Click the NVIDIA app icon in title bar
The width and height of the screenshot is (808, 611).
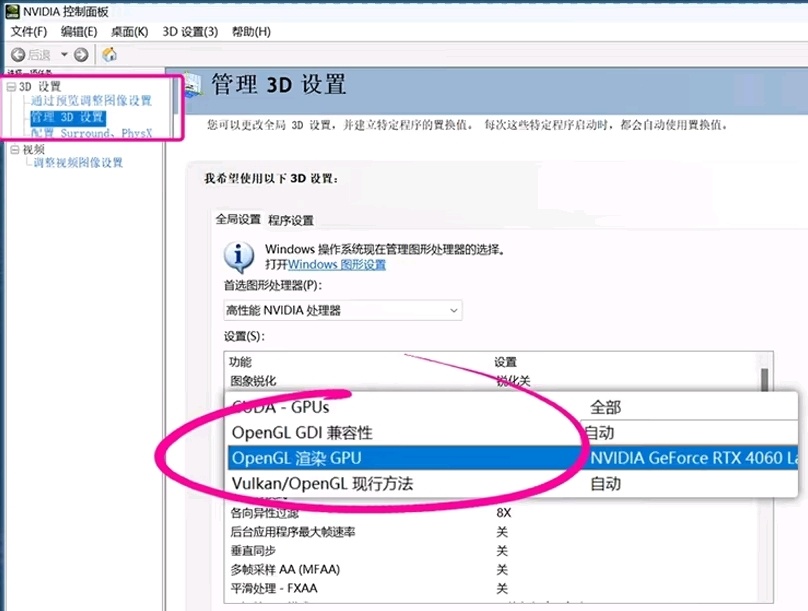point(10,10)
